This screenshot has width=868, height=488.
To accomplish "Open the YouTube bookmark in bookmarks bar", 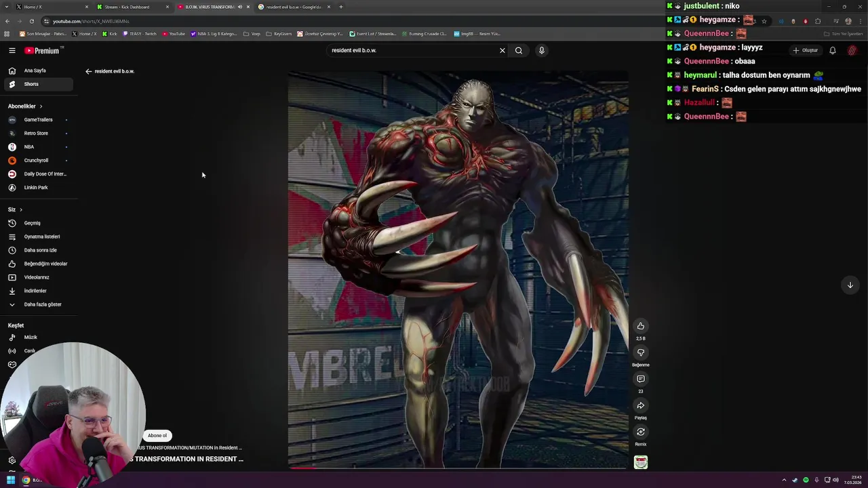I will (x=174, y=34).
